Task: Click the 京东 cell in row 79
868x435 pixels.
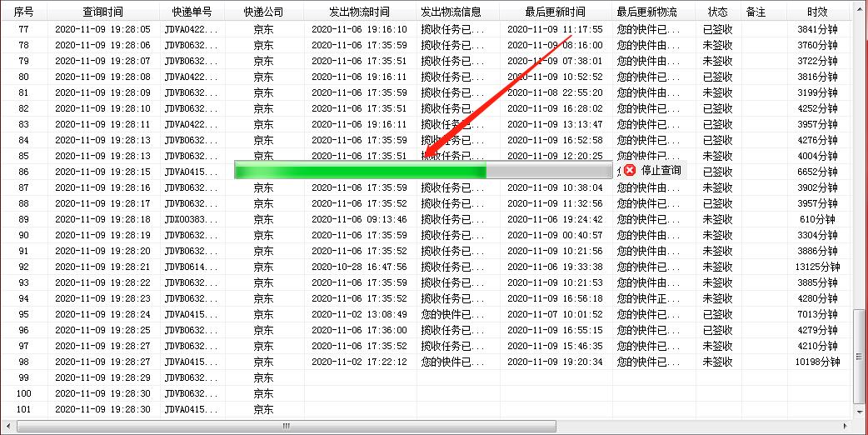Action: click(263, 61)
